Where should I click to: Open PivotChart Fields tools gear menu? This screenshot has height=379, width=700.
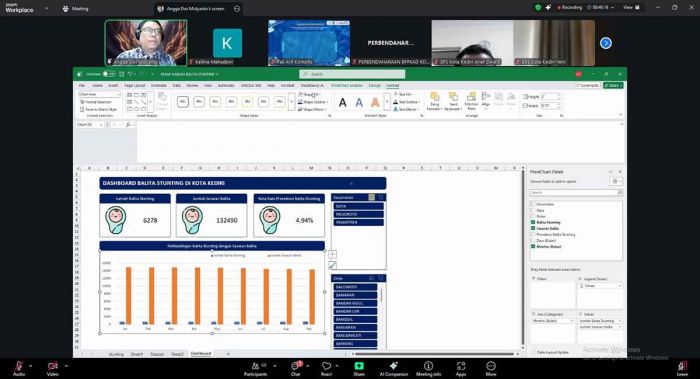click(616, 181)
